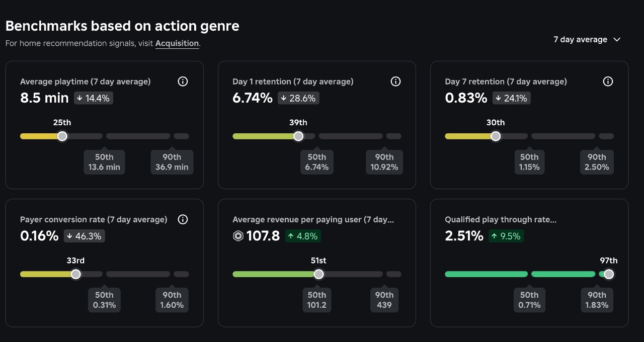Click the 24.1% decrease badge

point(512,98)
